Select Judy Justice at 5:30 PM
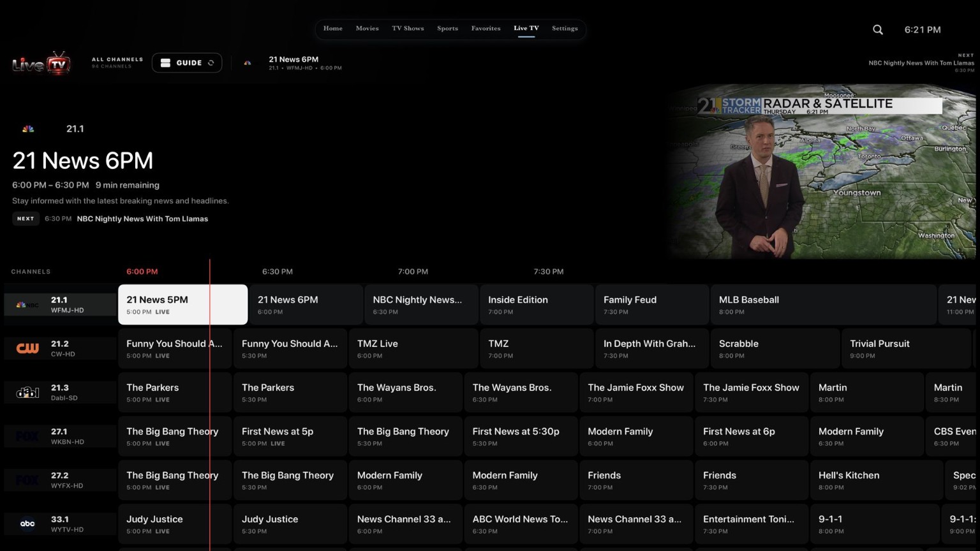 290,525
